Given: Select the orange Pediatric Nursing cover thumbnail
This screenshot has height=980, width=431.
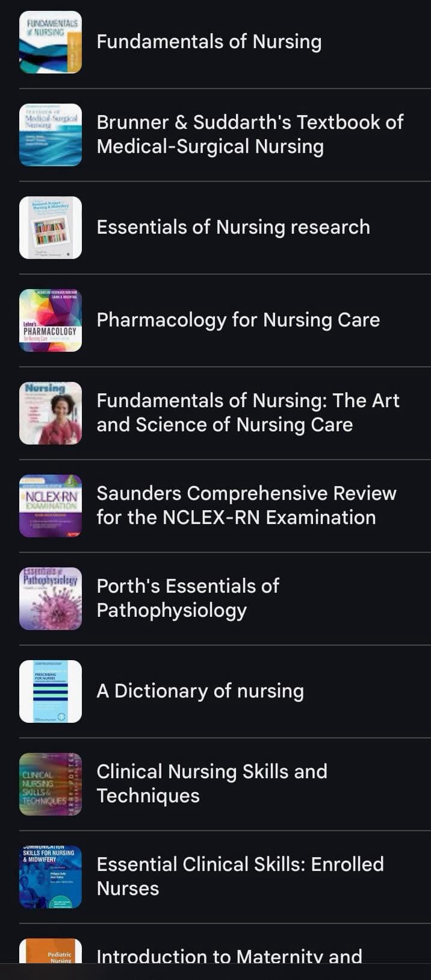Looking at the screenshot, I should [51, 952].
